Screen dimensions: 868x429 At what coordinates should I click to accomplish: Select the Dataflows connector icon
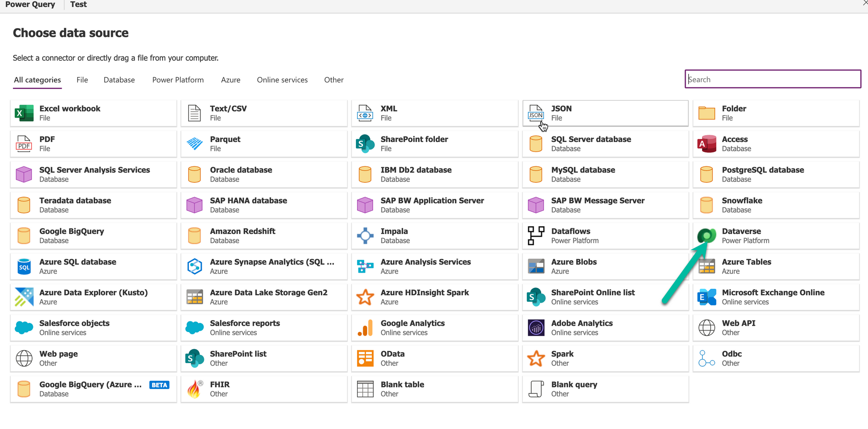click(536, 236)
